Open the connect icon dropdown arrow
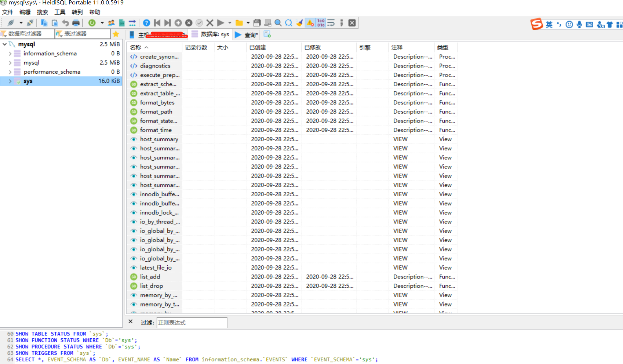 [x=21, y=23]
